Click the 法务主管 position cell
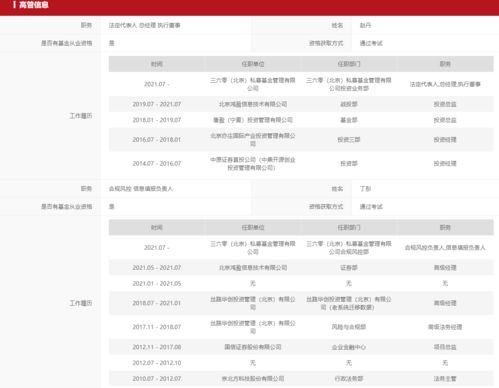Image resolution: width=499 pixels, height=388 pixels. 445,379
